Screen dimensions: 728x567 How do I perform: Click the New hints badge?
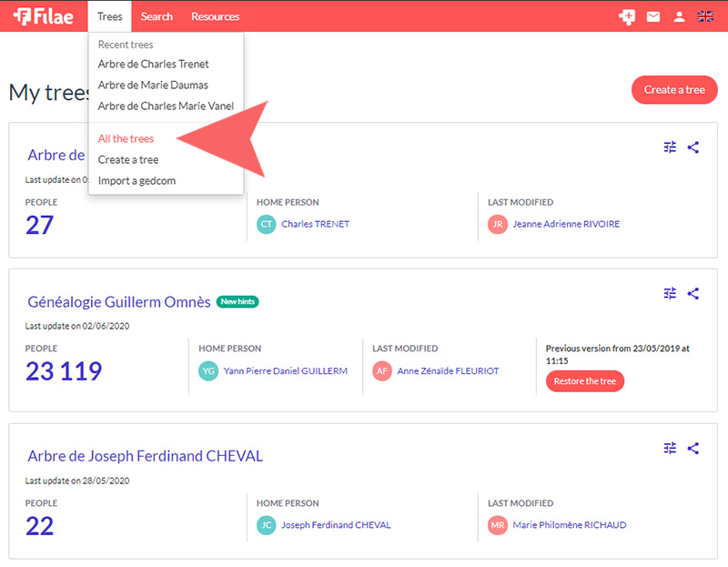(238, 302)
